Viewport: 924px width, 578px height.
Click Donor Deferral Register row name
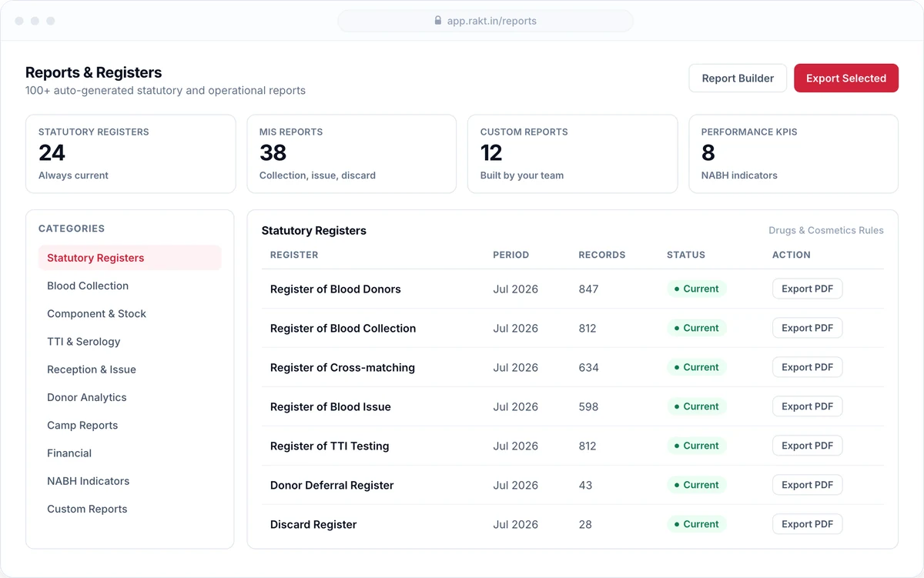[332, 486]
